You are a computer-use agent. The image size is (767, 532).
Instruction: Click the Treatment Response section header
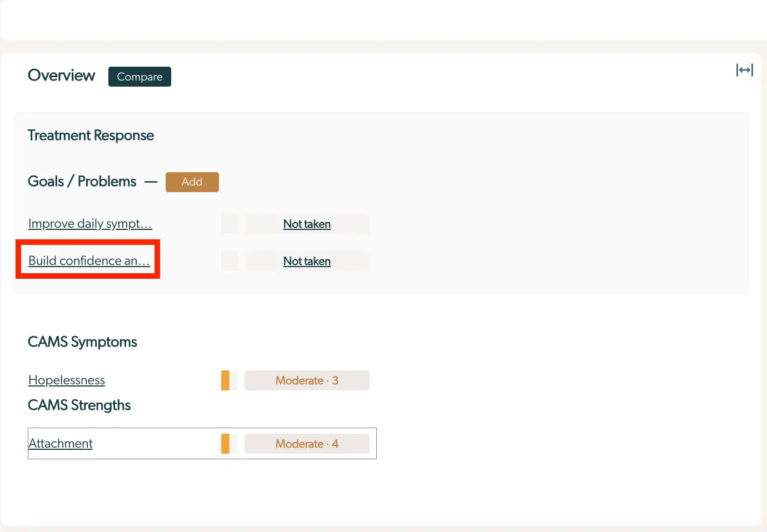(91, 135)
